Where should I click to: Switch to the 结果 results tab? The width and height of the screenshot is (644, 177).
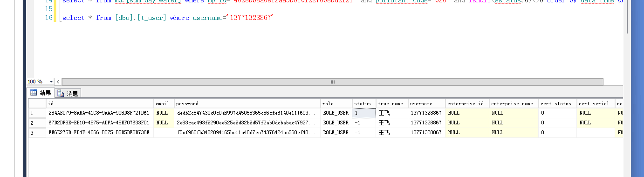click(41, 93)
